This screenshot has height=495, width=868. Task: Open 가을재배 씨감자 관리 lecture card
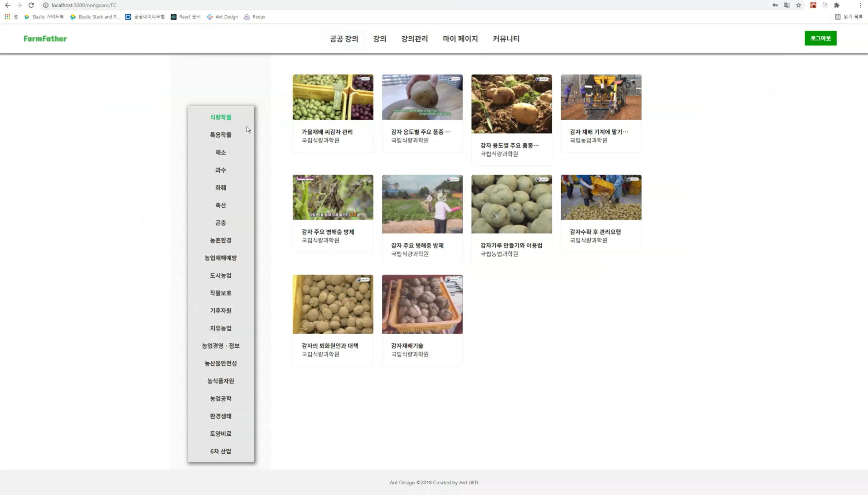pyautogui.click(x=333, y=113)
